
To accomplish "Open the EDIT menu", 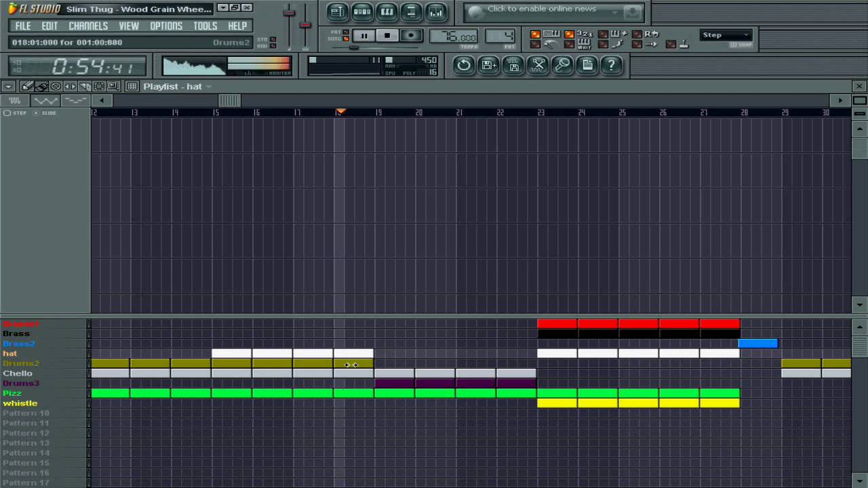I will (50, 26).
